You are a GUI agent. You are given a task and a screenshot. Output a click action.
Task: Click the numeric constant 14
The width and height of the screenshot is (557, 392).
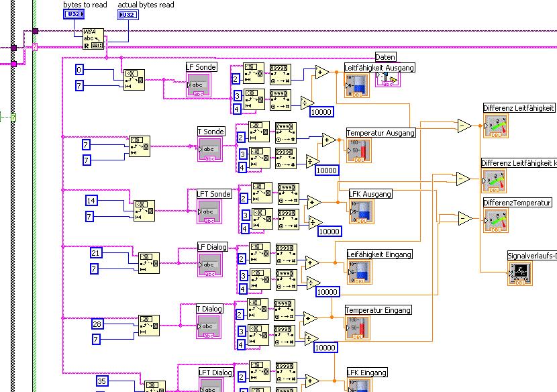pos(91,201)
